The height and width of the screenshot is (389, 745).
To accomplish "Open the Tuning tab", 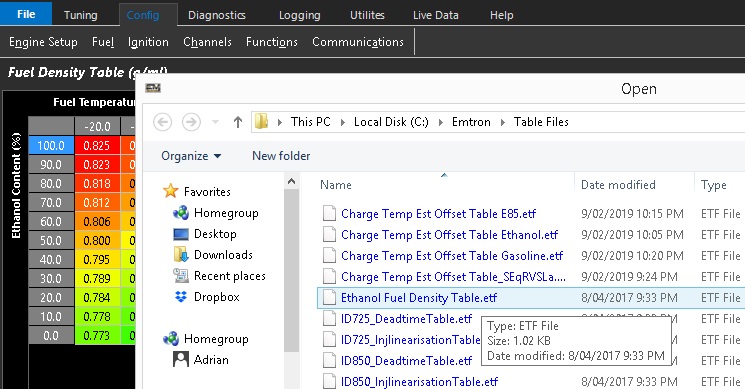I will point(81,15).
